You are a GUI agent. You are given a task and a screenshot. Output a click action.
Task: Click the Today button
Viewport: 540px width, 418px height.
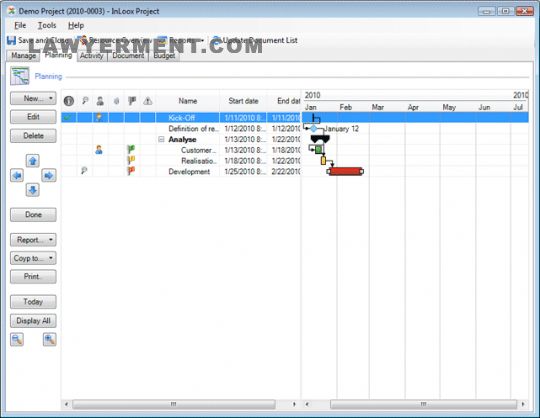pyautogui.click(x=33, y=302)
